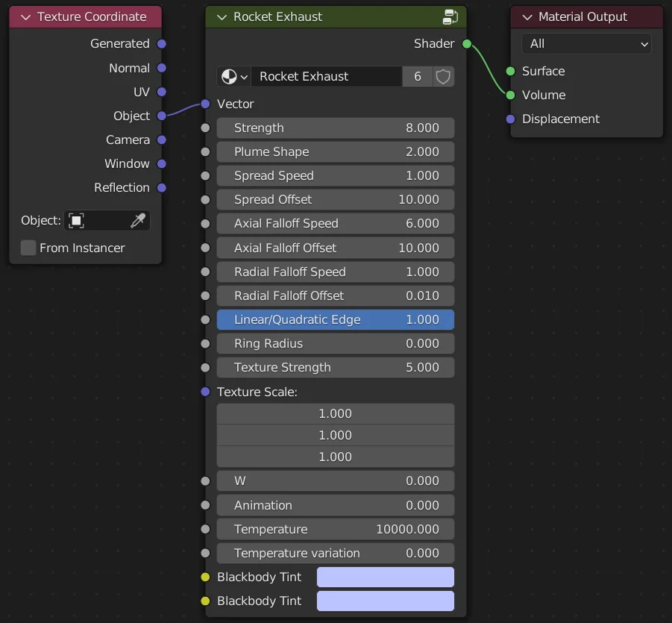Click the 6 users count button
The image size is (672, 623).
(418, 76)
